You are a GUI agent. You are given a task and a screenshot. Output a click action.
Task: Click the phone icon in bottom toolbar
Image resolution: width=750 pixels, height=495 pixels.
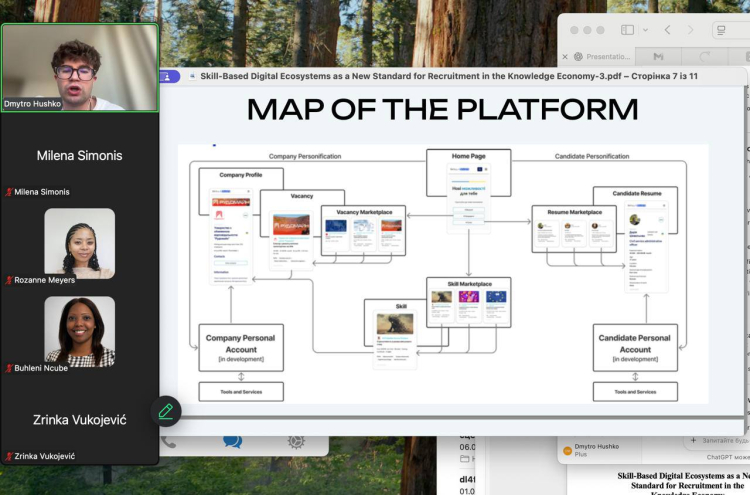pos(168,441)
